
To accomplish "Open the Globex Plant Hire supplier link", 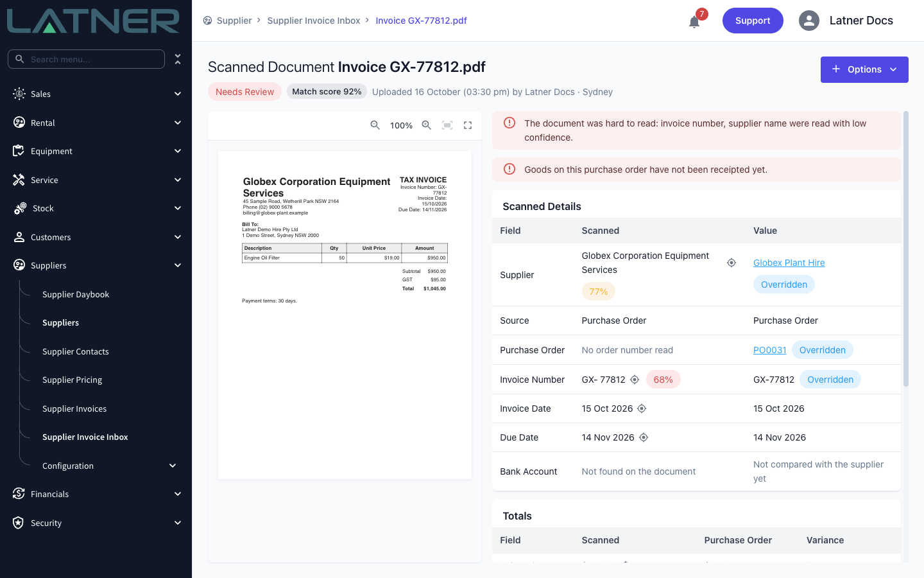I will point(789,263).
